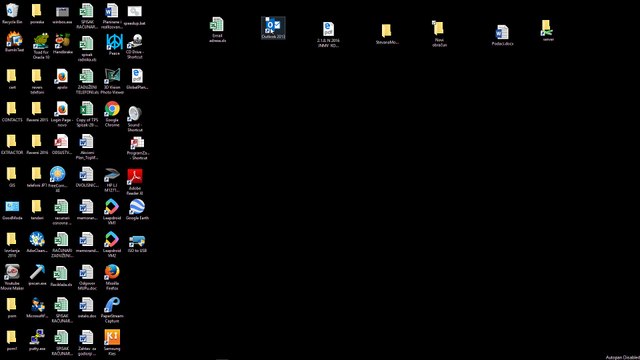The image size is (640, 360).
Task: Open the GlobalPlan PDF file
Action: (137, 79)
